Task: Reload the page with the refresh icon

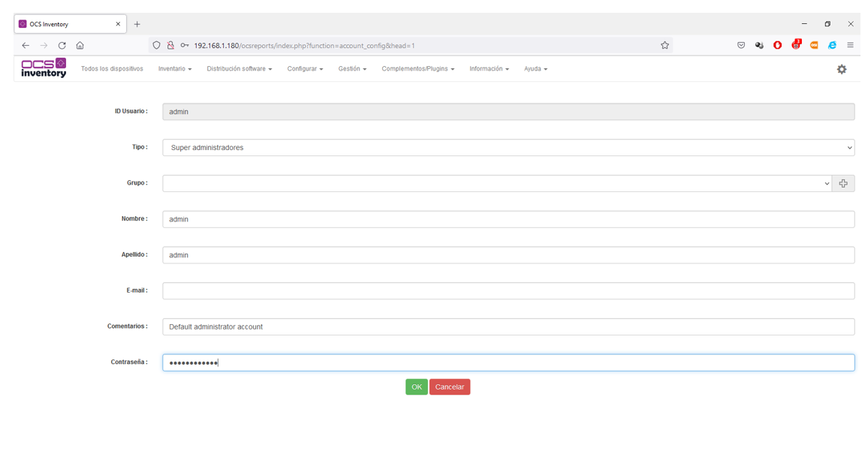Action: (62, 45)
